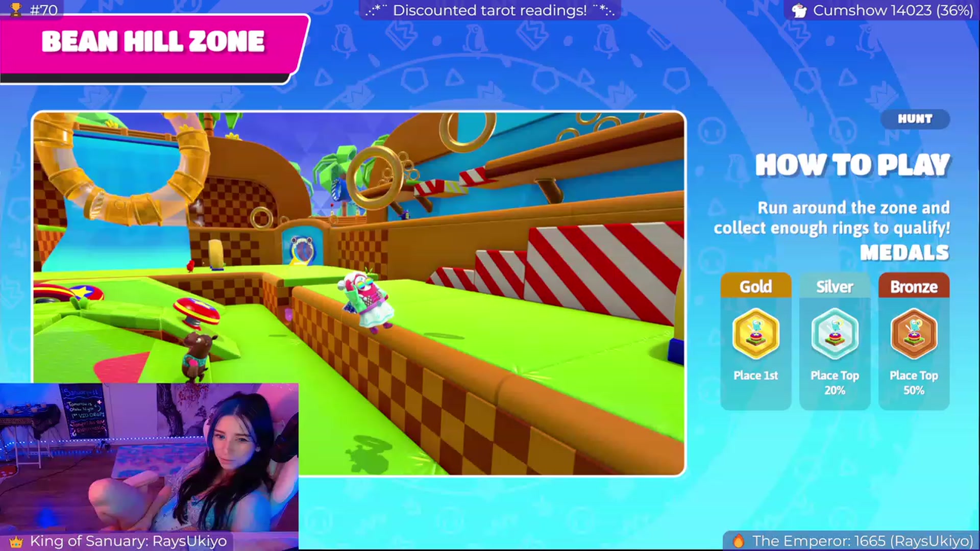Click the icon beside the 14023 goal counter

coord(799,10)
